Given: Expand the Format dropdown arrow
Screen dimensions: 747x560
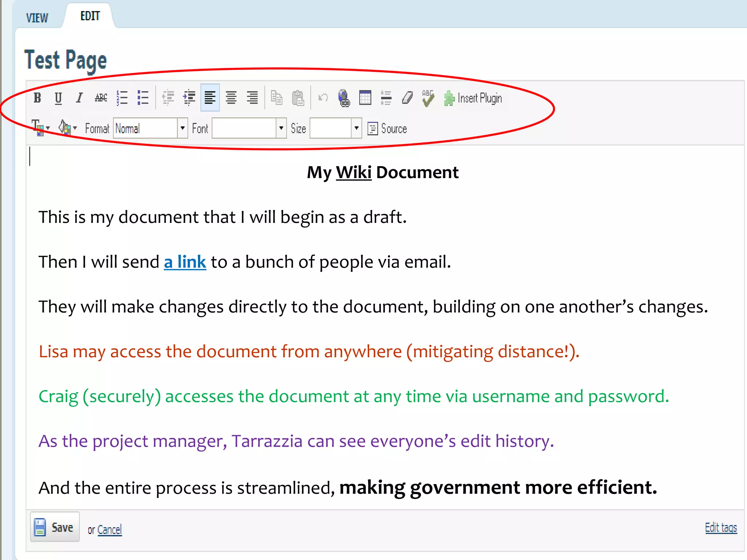Looking at the screenshot, I should click(182, 128).
